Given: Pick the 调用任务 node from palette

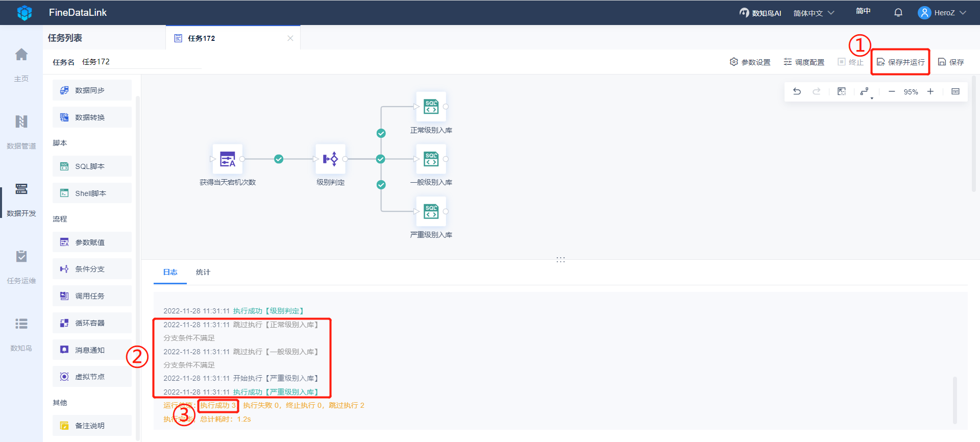Looking at the screenshot, I should click(x=92, y=296).
